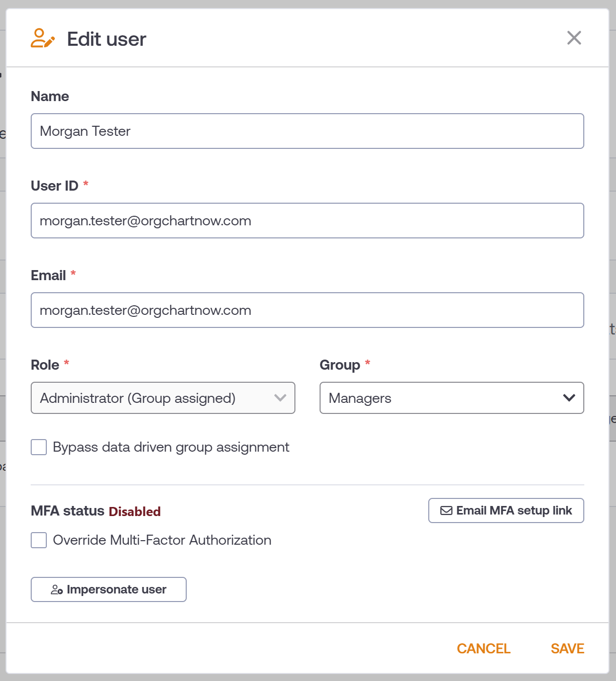
Task: Focus the Email input field
Action: tap(307, 310)
